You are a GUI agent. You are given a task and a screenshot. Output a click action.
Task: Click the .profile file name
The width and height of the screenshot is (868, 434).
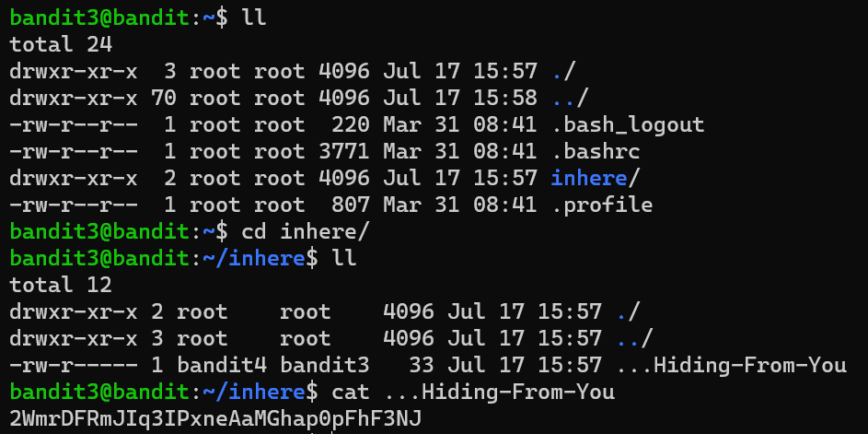[601, 205]
